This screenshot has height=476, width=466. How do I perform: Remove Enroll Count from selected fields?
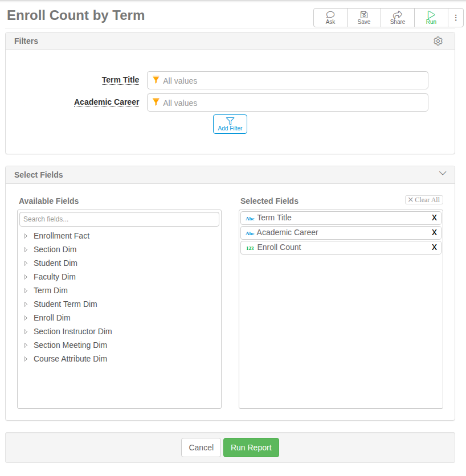[x=434, y=248]
